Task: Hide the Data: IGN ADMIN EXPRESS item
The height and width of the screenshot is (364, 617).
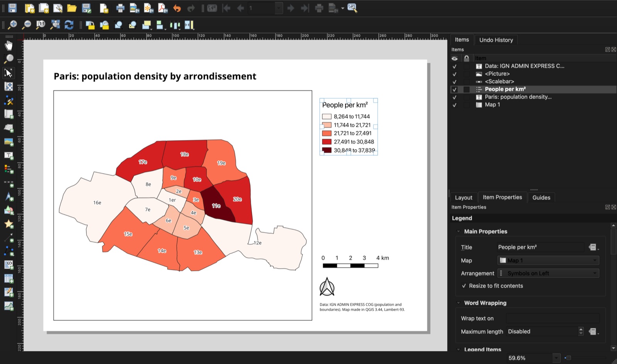Action: point(454,66)
